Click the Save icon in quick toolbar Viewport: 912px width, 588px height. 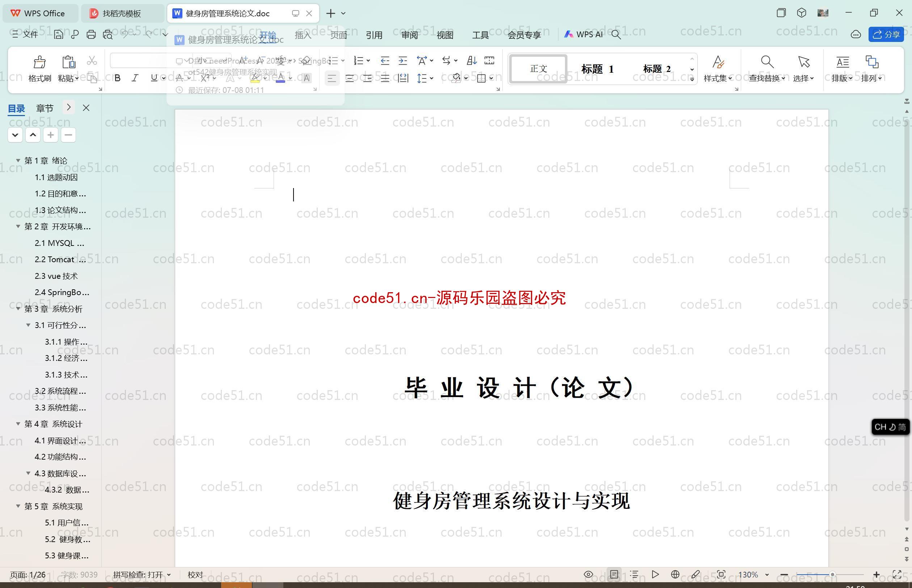pos(59,35)
